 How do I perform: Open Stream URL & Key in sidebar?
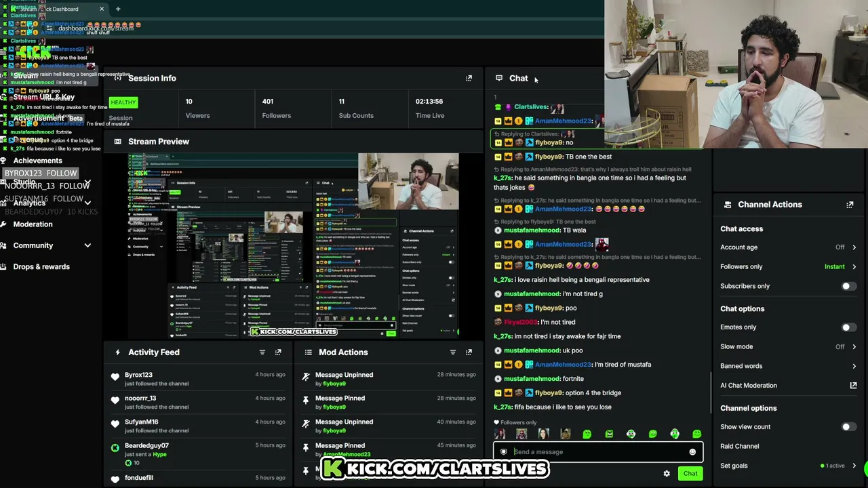click(44, 97)
